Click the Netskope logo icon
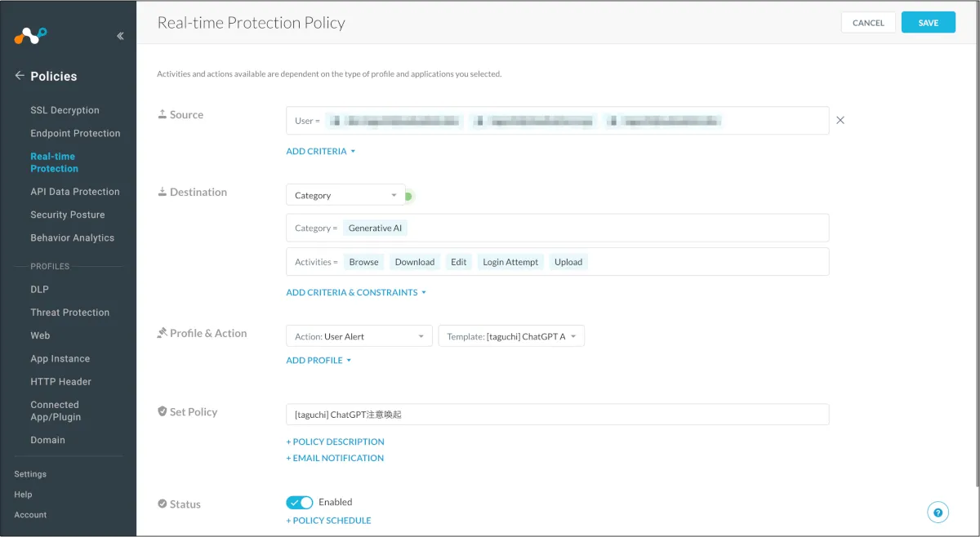 (x=31, y=35)
